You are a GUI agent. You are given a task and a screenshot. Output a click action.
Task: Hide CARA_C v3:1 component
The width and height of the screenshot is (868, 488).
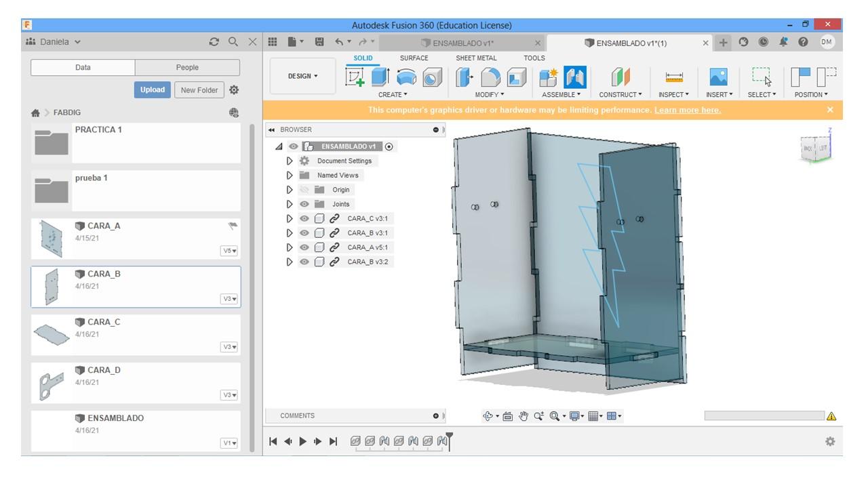(x=304, y=218)
